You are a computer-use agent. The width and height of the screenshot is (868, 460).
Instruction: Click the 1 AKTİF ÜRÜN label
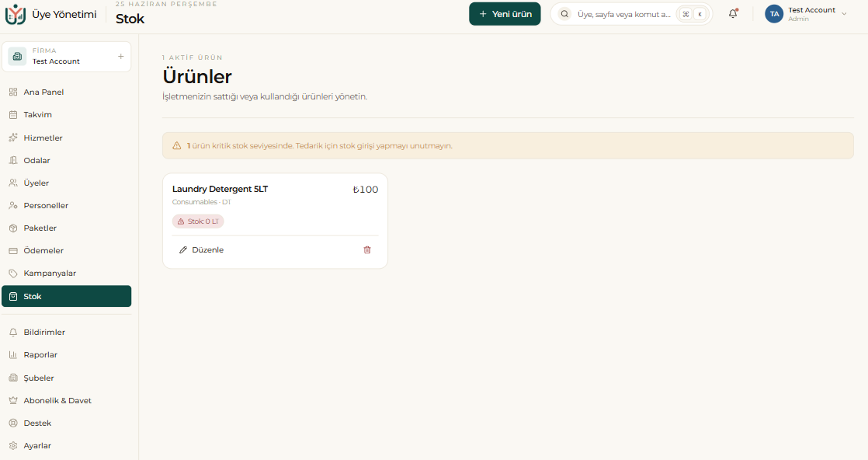pyautogui.click(x=192, y=57)
